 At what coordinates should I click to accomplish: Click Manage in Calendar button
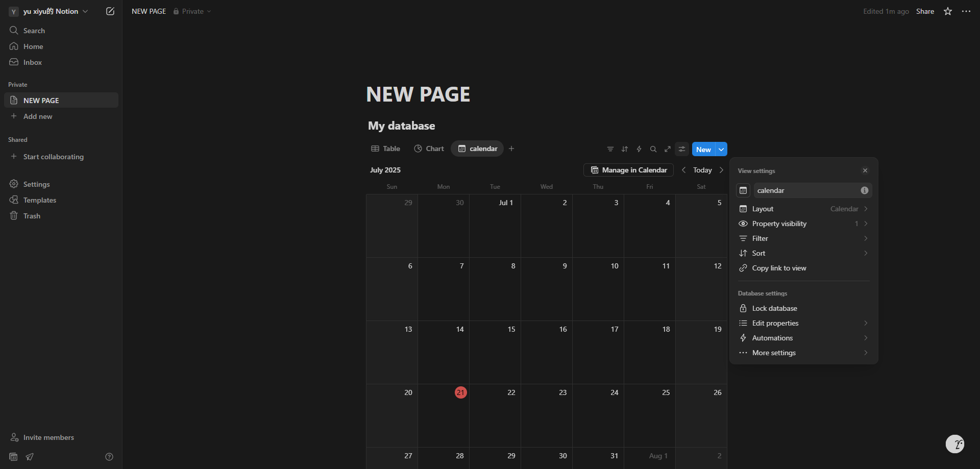628,170
